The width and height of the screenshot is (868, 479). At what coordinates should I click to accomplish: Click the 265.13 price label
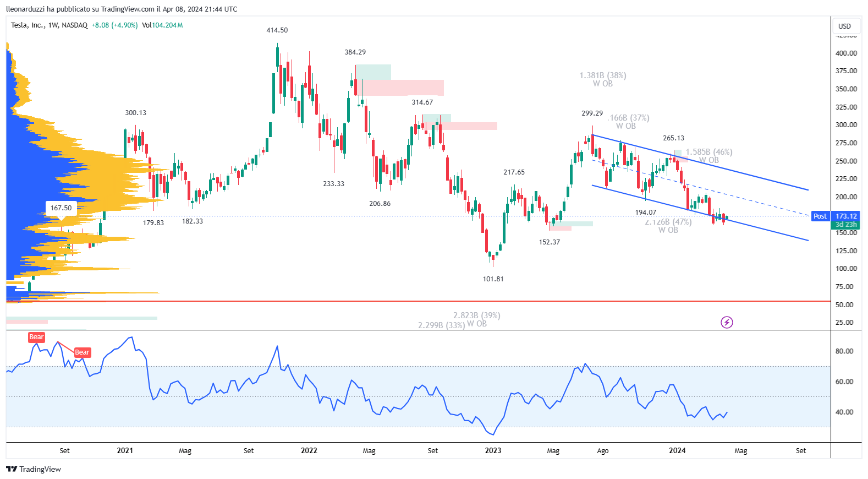674,138
